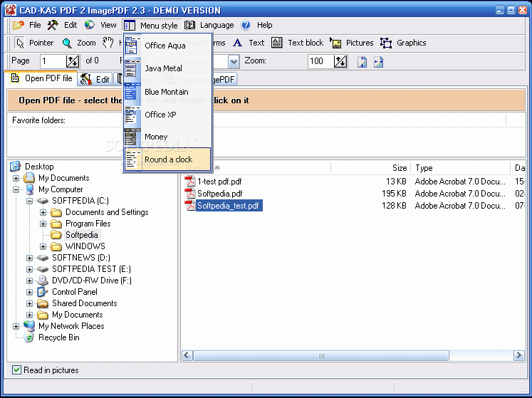Click the fit page width icon
This screenshot has height=398, width=532.
[378, 62]
